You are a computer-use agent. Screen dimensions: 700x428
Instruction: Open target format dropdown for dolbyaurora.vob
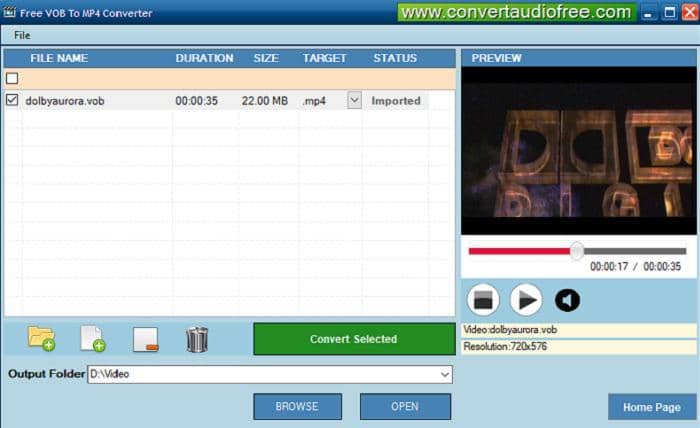(354, 100)
